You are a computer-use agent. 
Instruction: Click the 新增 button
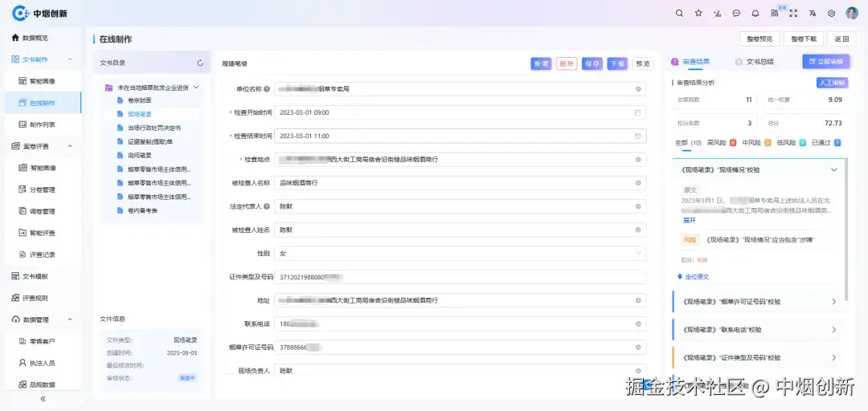pos(541,63)
